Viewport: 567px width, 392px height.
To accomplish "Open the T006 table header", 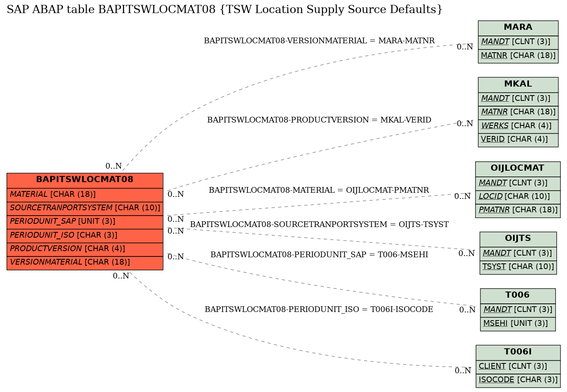I will pos(518,296).
